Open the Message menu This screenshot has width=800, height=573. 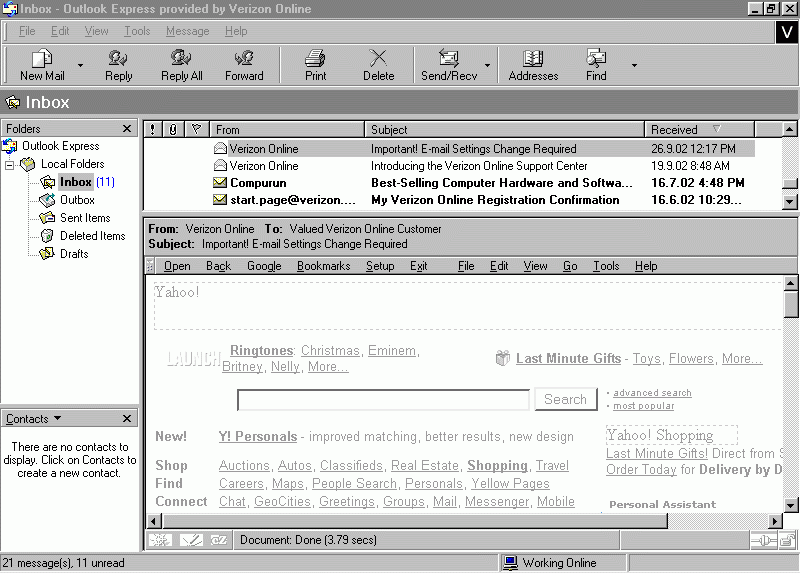(188, 31)
